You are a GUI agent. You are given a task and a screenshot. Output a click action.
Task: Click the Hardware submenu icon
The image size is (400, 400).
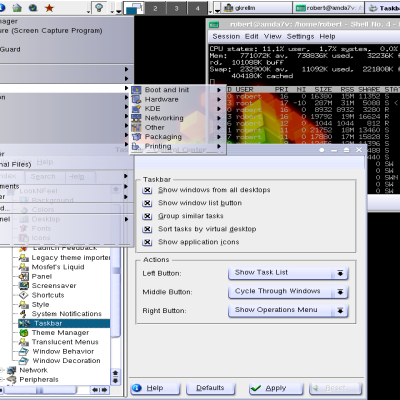tap(136, 99)
